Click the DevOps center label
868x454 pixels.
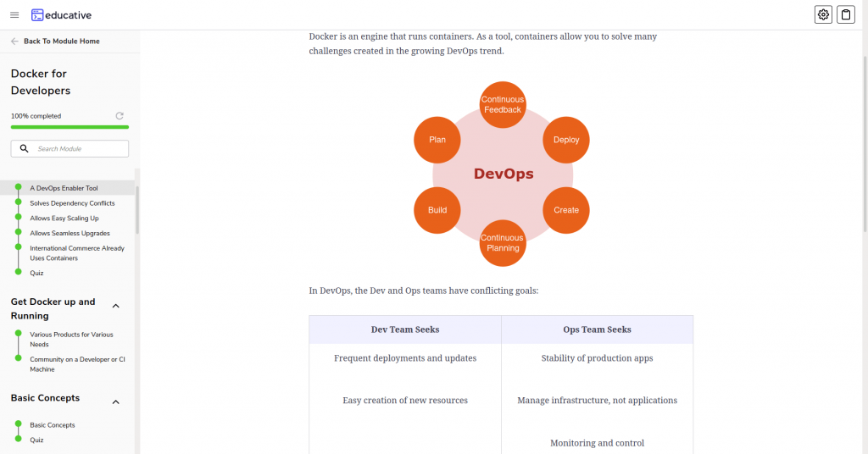504,174
